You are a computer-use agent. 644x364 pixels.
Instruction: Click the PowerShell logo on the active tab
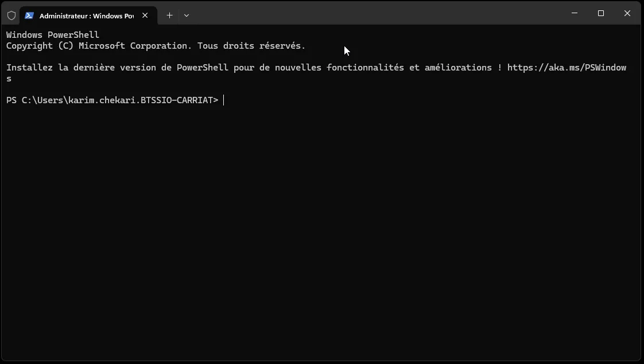(x=29, y=15)
